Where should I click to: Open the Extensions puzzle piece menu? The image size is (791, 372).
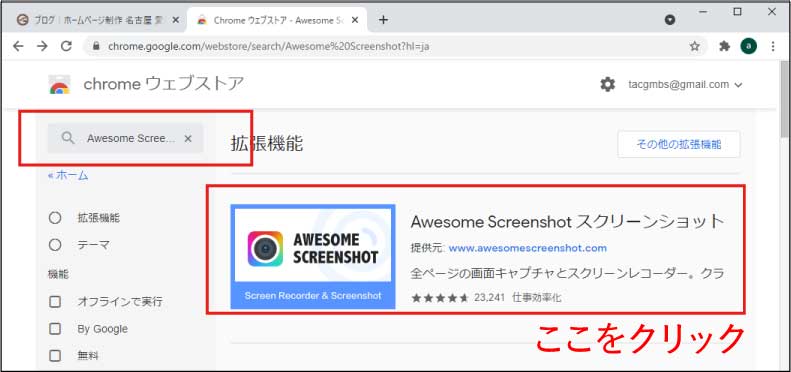pos(724,46)
